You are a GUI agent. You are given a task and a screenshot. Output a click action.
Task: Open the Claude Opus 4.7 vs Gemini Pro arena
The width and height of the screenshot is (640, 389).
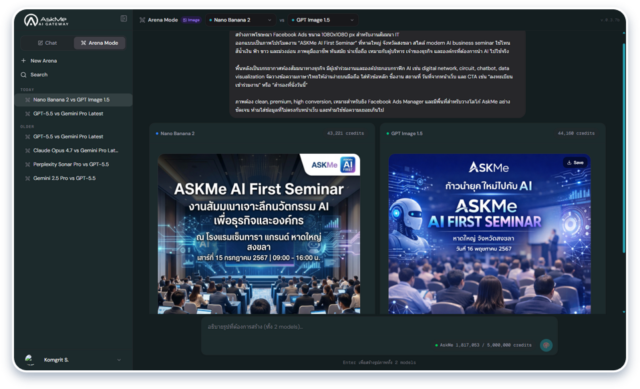73,150
